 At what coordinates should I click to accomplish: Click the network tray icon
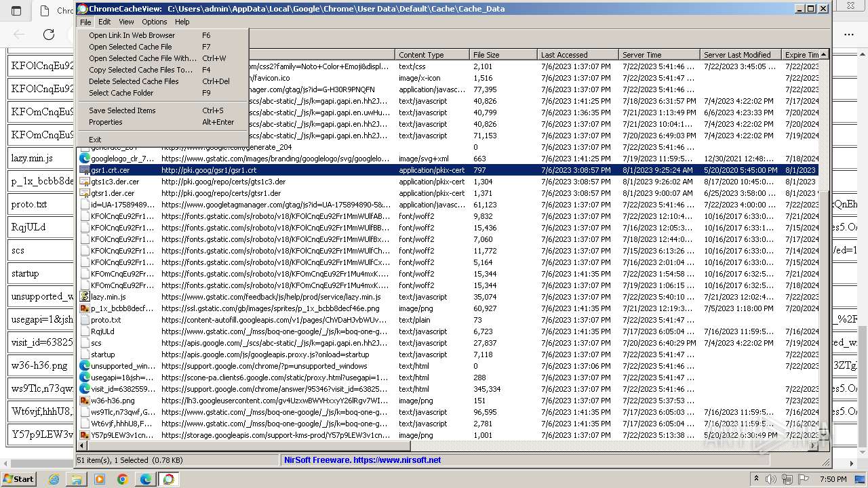(x=787, y=479)
